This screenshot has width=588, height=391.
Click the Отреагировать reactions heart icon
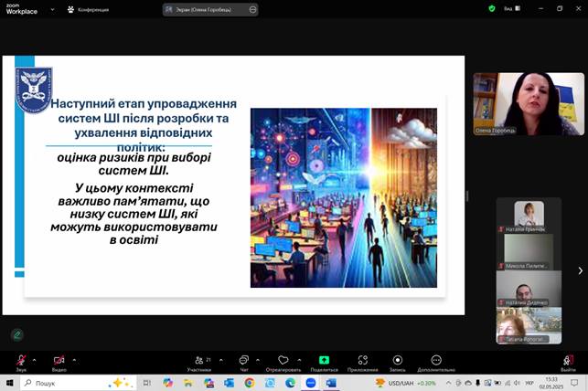[x=283, y=360]
